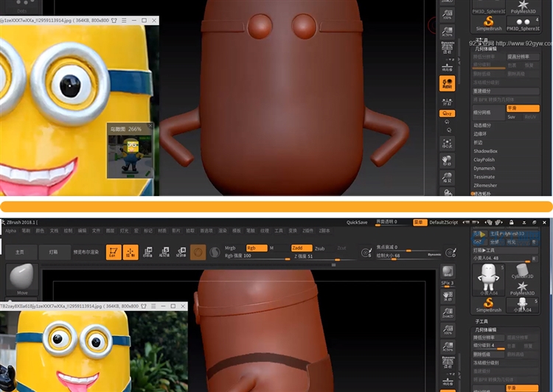The image size is (553, 392).
Task: Click SimpleBrush tool in upper screenshot
Action: coord(488,24)
